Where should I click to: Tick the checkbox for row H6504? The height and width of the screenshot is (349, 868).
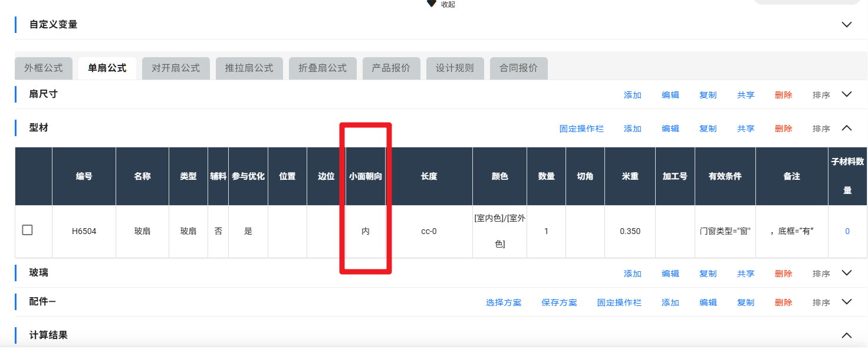27,231
